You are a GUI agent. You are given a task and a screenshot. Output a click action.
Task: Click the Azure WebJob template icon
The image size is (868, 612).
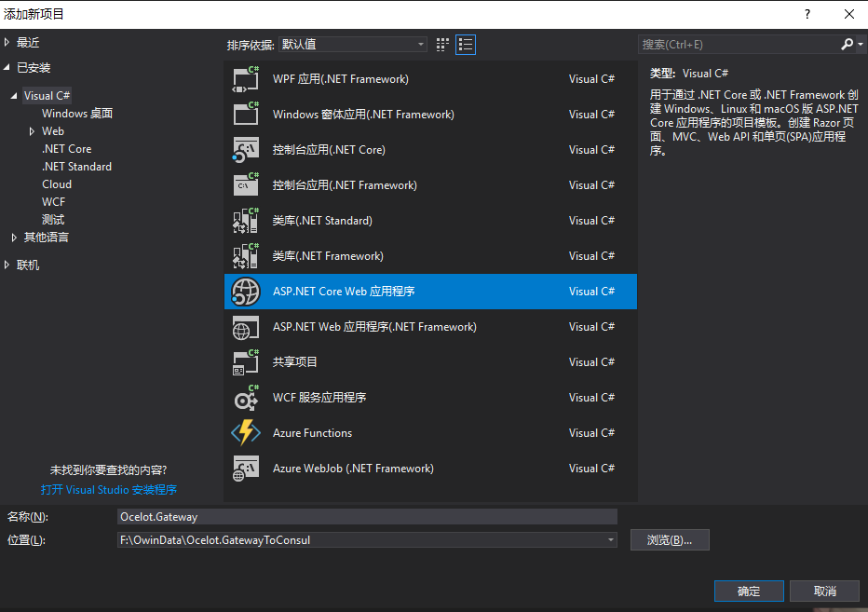point(246,469)
